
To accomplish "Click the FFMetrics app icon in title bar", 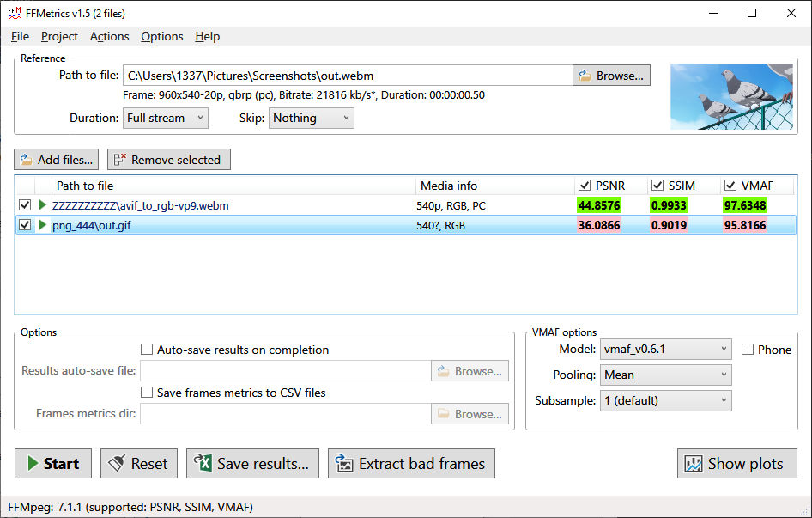I will (x=15, y=14).
